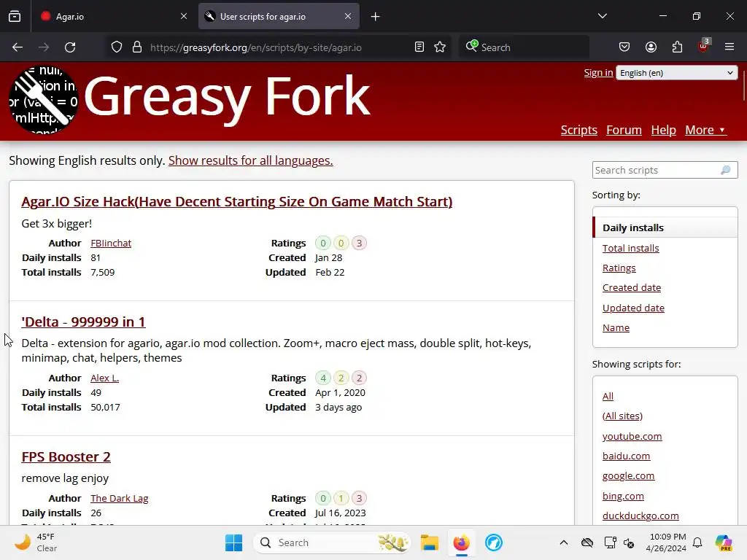Show scripts for (All sites)

point(622,416)
